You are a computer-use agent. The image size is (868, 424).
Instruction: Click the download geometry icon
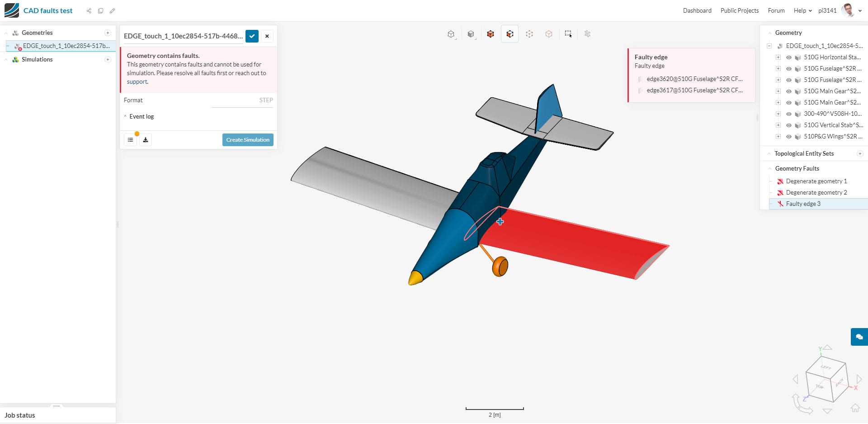click(x=146, y=139)
